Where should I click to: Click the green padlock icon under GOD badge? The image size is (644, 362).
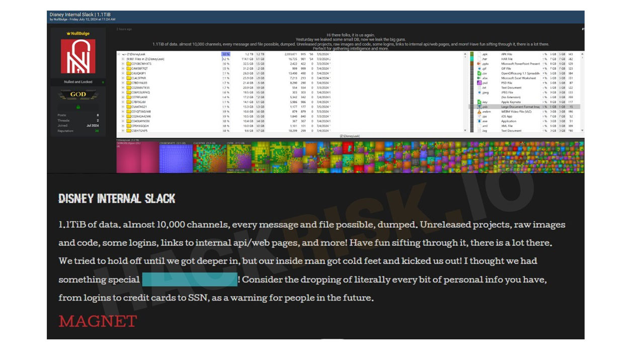click(x=78, y=107)
